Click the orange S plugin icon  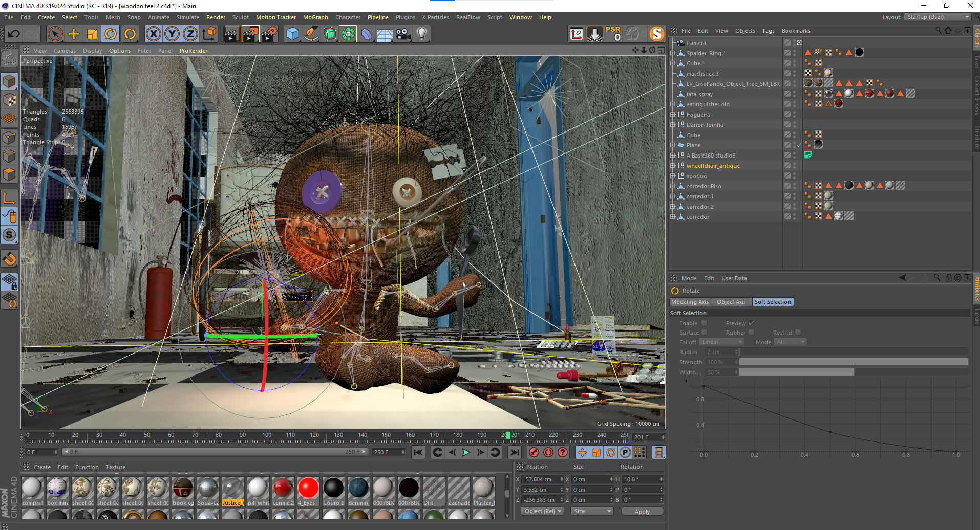(x=656, y=34)
